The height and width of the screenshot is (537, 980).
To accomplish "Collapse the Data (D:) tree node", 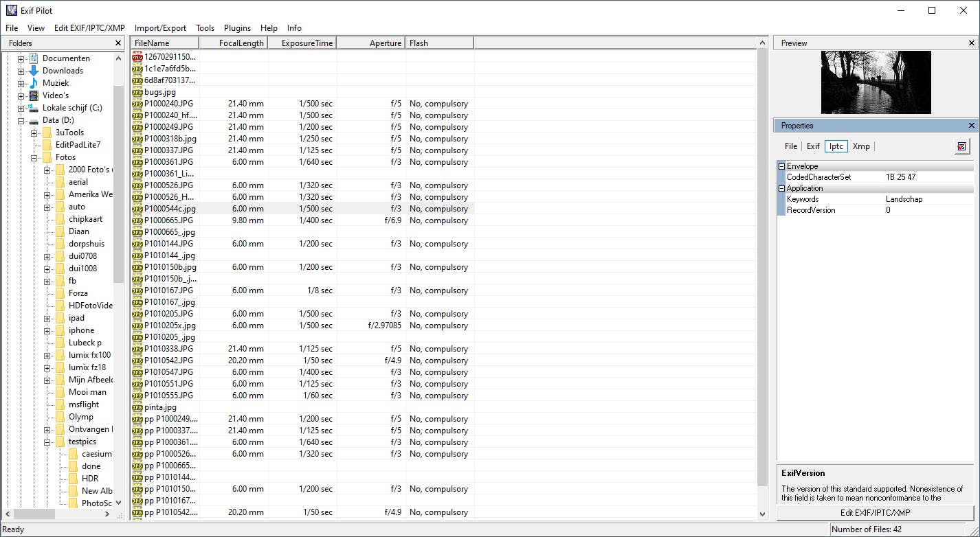I will 21,120.
